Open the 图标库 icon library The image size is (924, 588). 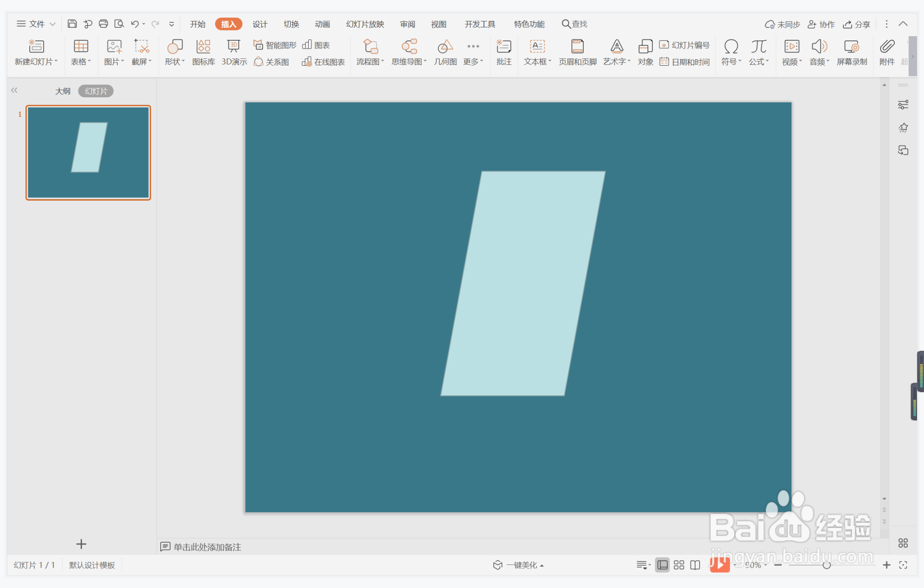(x=203, y=52)
